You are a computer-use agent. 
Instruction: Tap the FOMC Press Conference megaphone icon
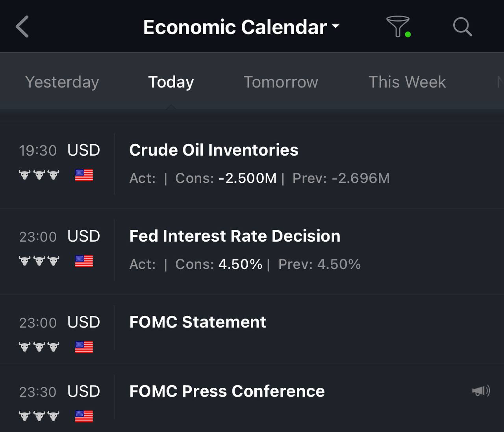481,391
